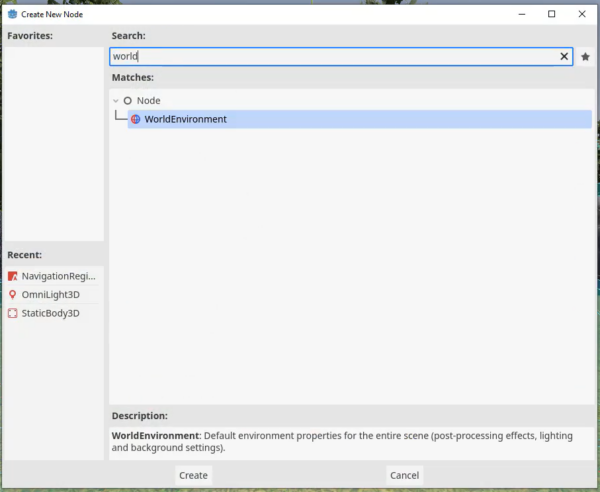Collapse the Node tree branch

(116, 101)
